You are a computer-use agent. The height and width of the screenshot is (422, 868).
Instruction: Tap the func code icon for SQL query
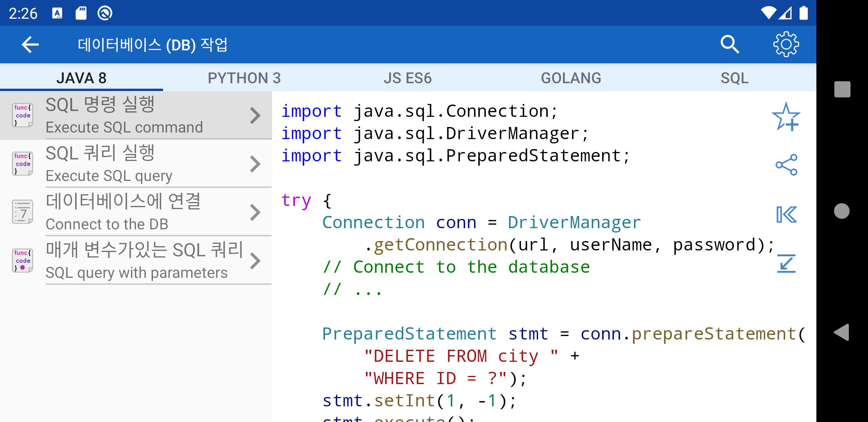23,164
